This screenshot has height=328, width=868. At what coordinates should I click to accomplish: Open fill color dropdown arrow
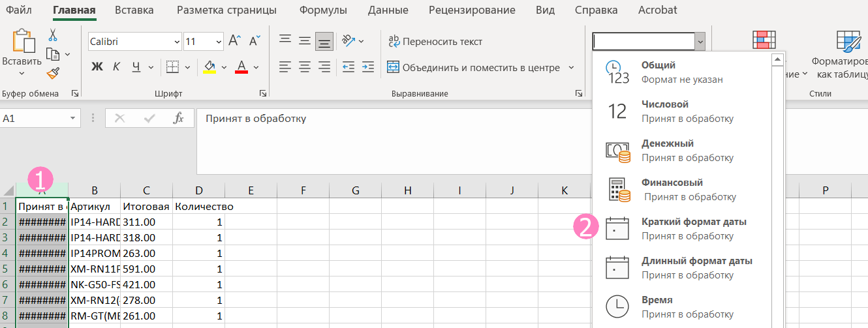225,67
